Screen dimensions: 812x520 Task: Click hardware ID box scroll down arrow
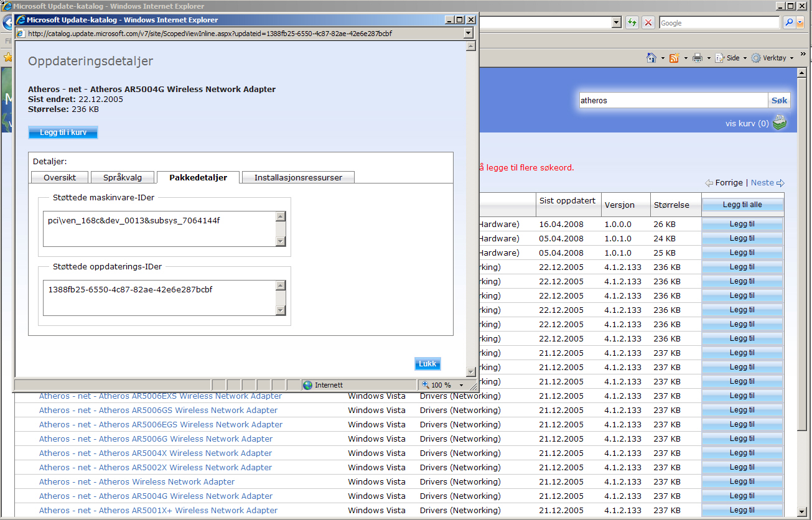point(280,242)
